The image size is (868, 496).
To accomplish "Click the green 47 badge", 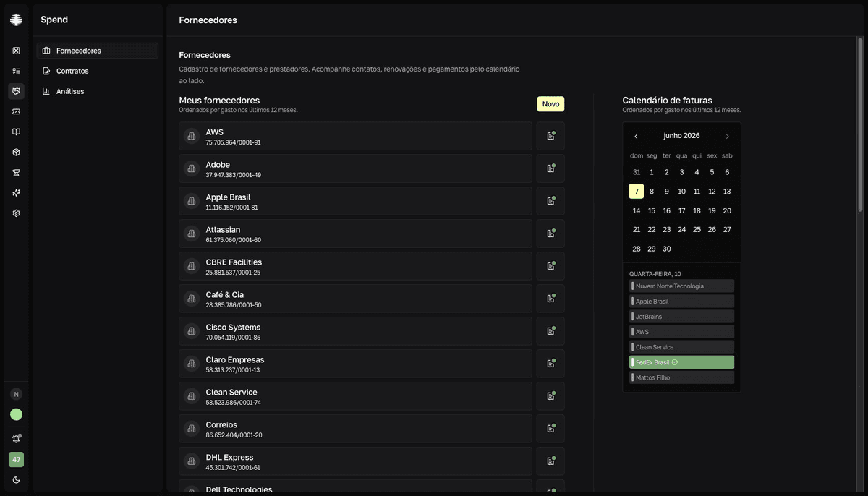I will [16, 459].
